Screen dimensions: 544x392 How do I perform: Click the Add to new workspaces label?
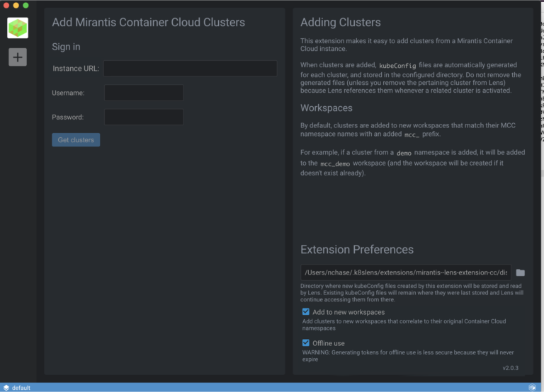(x=348, y=312)
